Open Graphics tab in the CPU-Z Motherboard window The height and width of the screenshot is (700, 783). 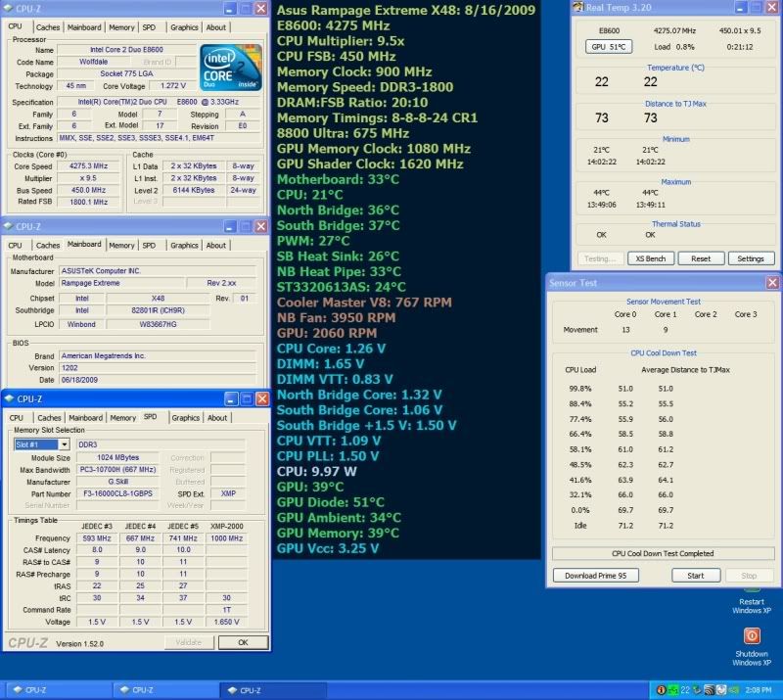click(184, 246)
